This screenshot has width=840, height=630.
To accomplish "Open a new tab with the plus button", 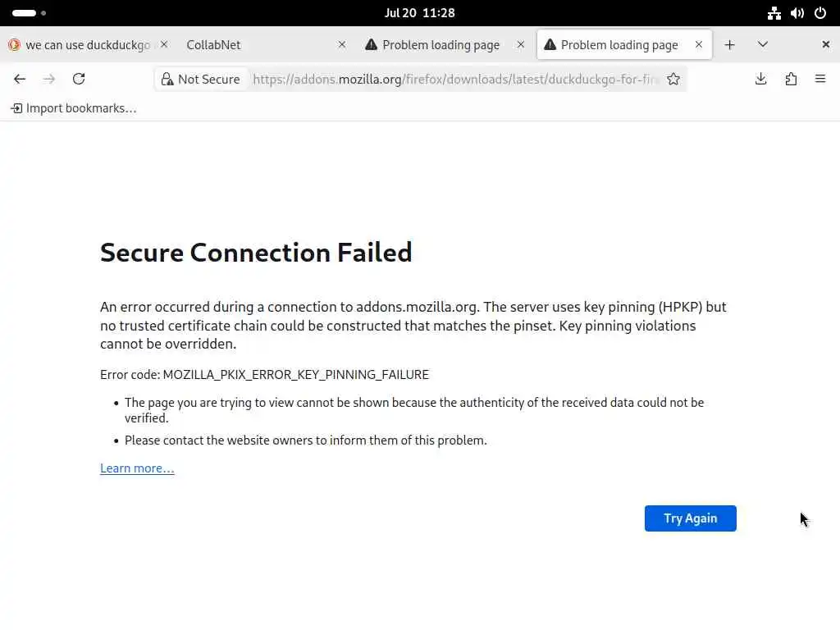I will [x=729, y=44].
